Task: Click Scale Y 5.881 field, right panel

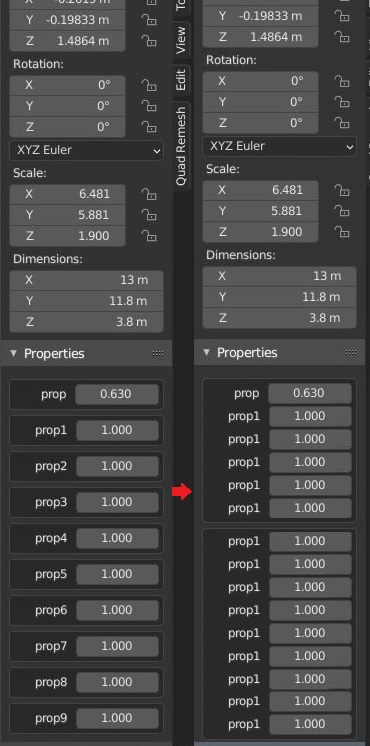Action: point(261,211)
